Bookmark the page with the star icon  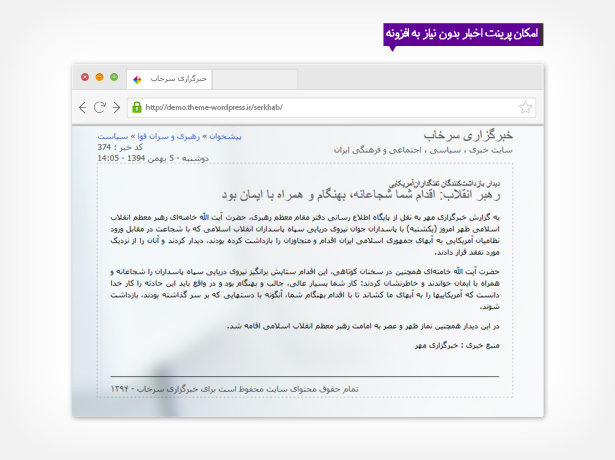[526, 107]
